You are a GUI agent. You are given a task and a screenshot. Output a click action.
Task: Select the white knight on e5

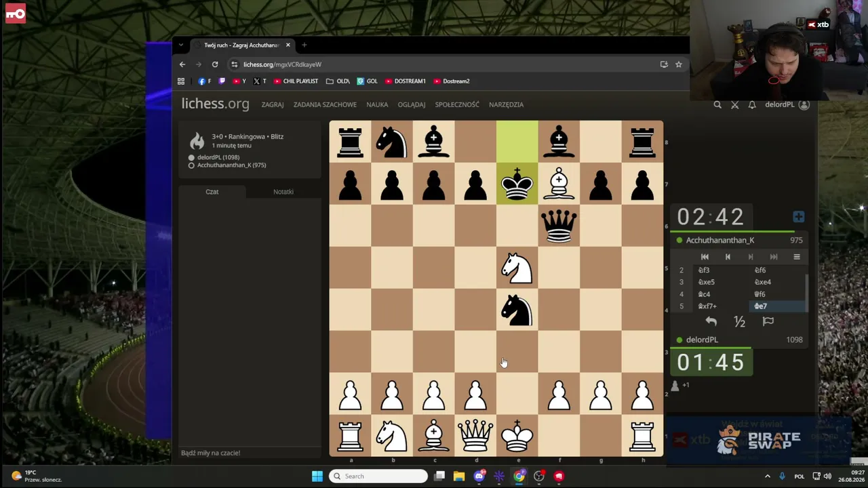point(517,268)
